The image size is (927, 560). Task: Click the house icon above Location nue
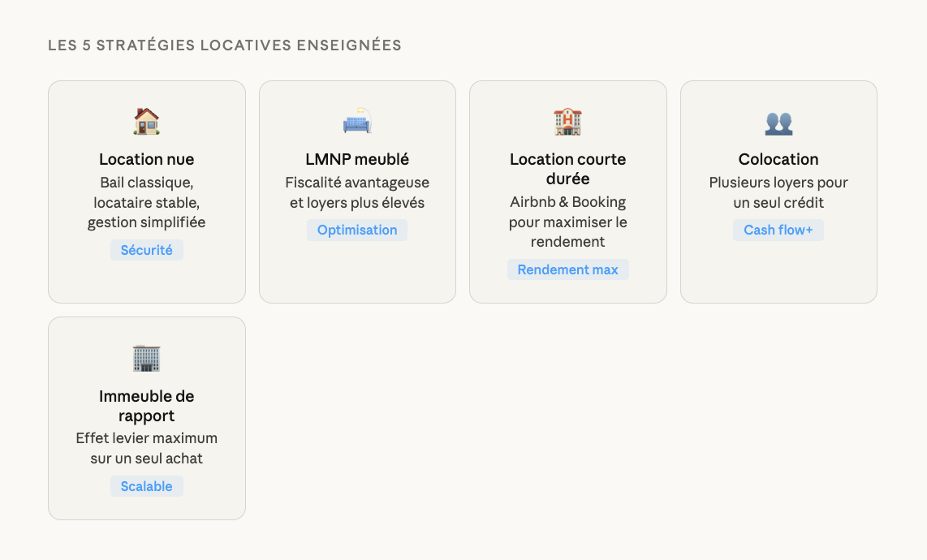pyautogui.click(x=147, y=122)
